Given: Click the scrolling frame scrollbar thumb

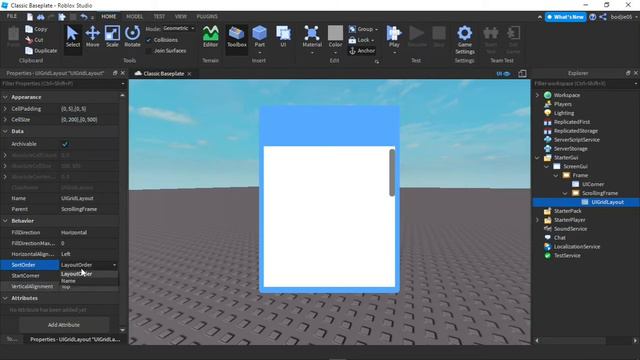Looking at the screenshot, I should (392, 173).
